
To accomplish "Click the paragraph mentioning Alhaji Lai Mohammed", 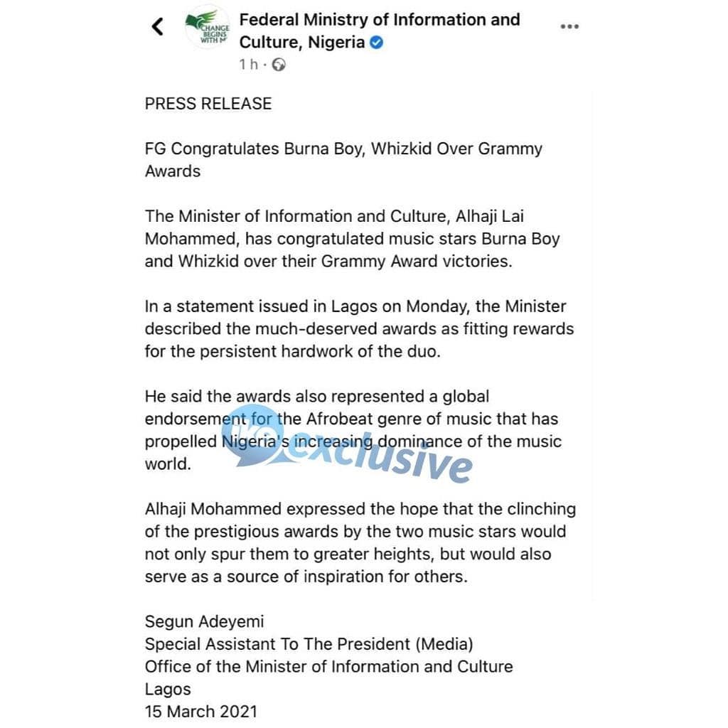I will 353,239.
